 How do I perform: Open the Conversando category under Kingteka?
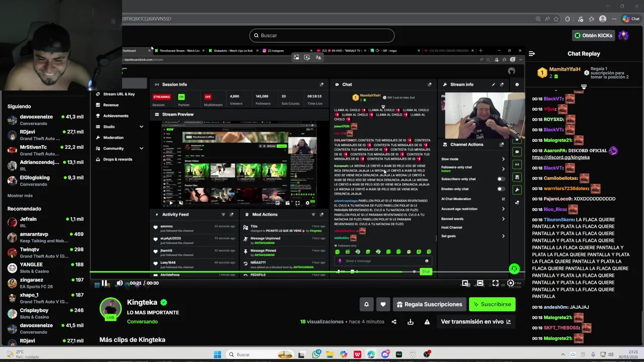[142, 322]
